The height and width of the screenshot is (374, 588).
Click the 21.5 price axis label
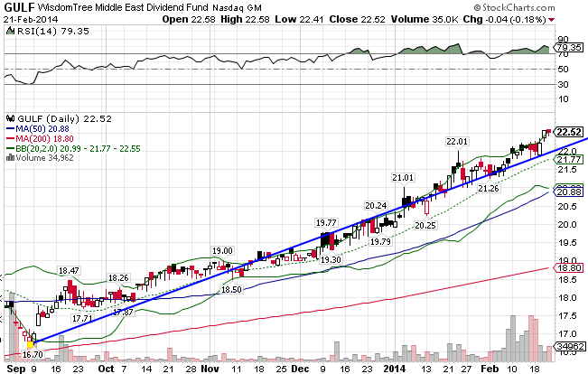(567, 170)
